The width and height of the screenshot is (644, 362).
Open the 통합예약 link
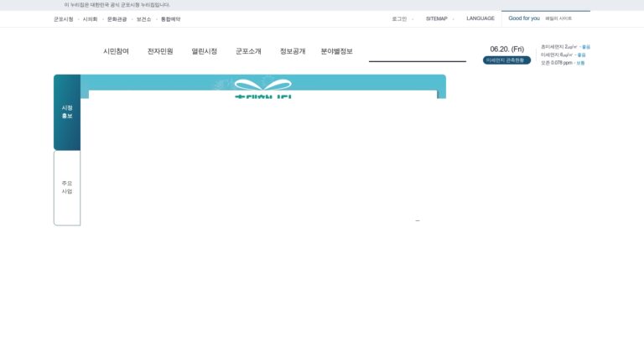pos(170,19)
